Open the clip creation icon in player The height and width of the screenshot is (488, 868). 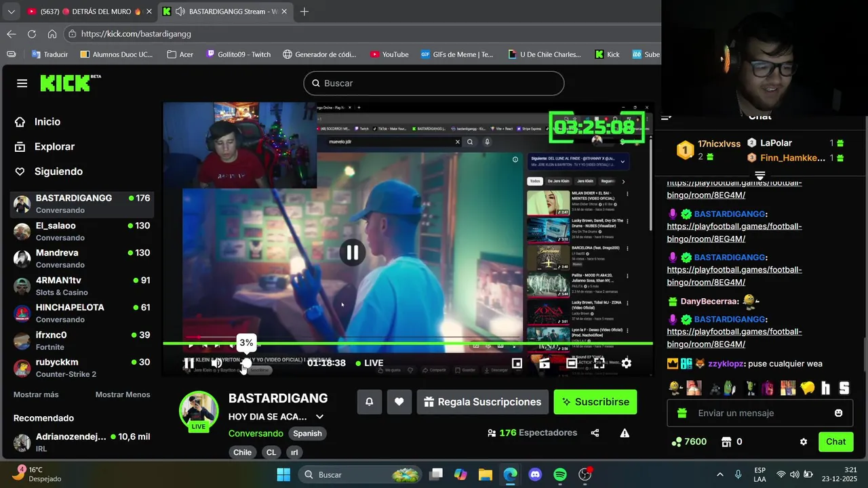(545, 363)
